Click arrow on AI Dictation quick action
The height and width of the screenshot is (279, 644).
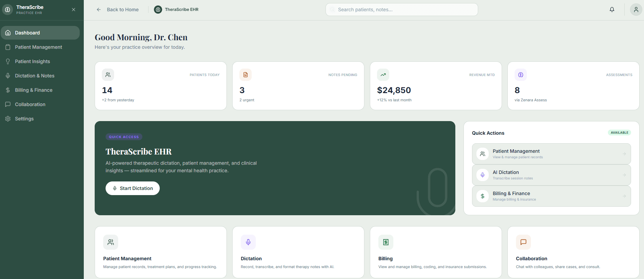pyautogui.click(x=624, y=175)
